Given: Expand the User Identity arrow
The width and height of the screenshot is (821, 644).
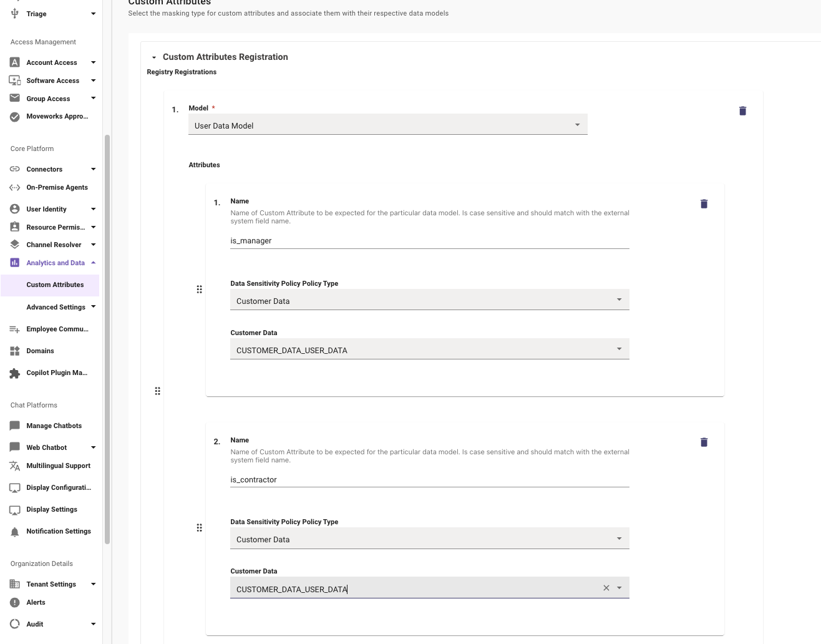Looking at the screenshot, I should [94, 209].
